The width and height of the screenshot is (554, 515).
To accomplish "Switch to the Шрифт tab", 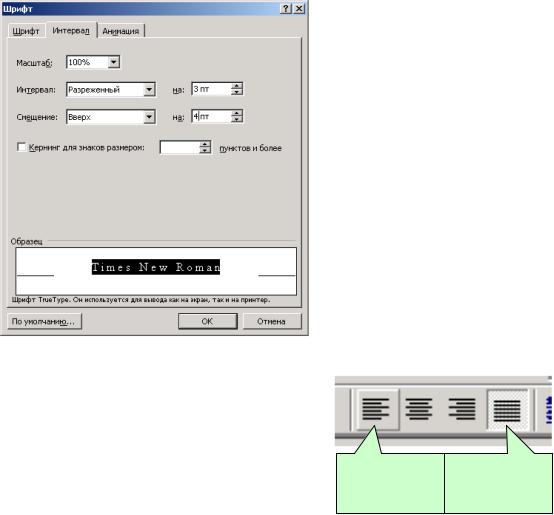I will pyautogui.click(x=26, y=31).
